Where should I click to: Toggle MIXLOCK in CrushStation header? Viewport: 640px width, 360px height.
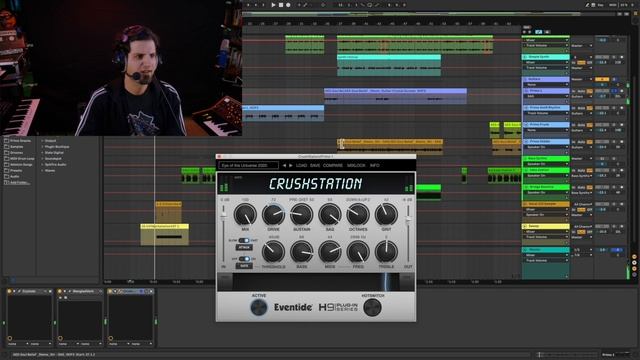point(356,165)
